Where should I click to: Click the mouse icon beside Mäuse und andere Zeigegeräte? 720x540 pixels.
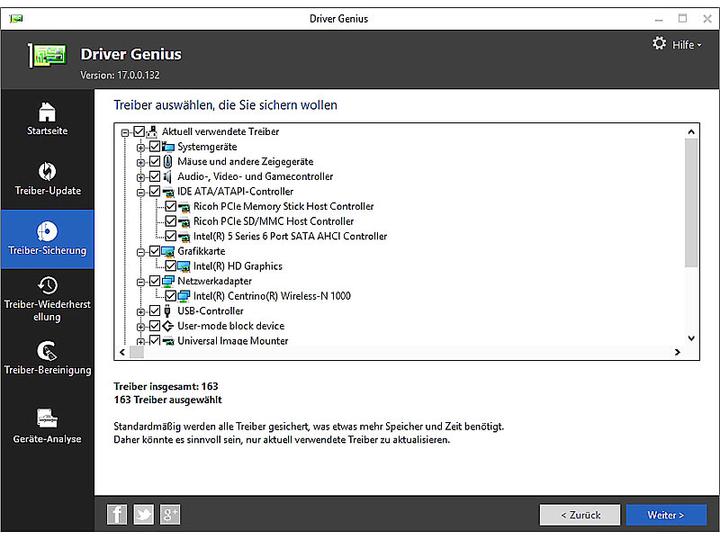[x=168, y=162]
